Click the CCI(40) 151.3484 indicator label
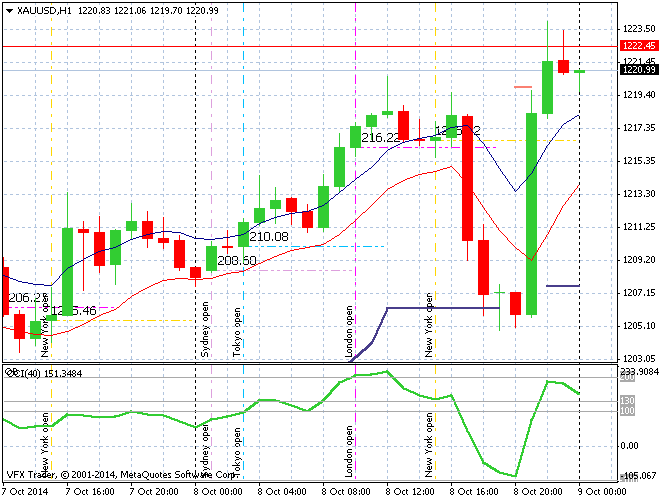Screen dimensions: 660x500 click(x=43, y=373)
